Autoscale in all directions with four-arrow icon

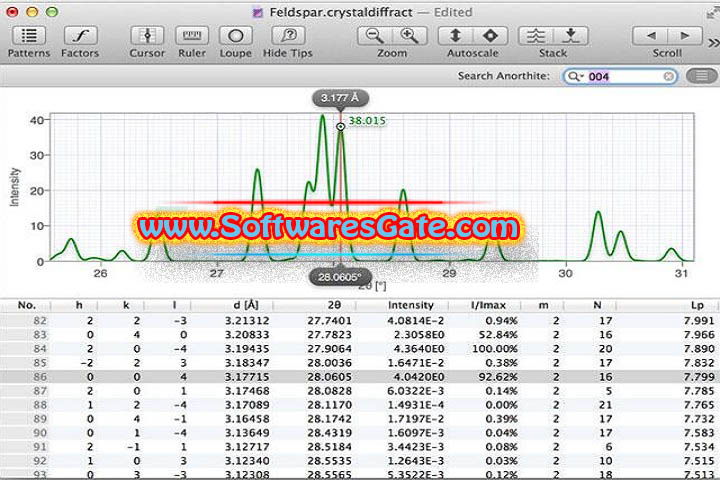click(490, 36)
